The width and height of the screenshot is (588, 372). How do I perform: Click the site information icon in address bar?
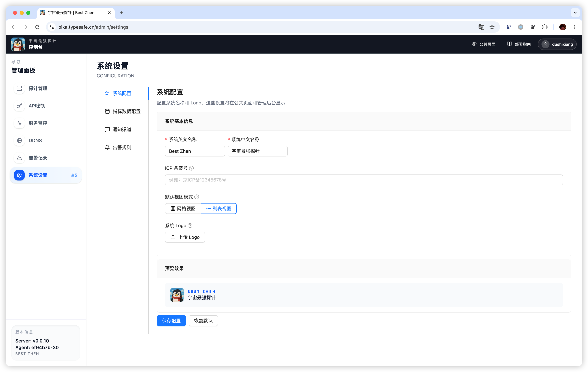51,27
